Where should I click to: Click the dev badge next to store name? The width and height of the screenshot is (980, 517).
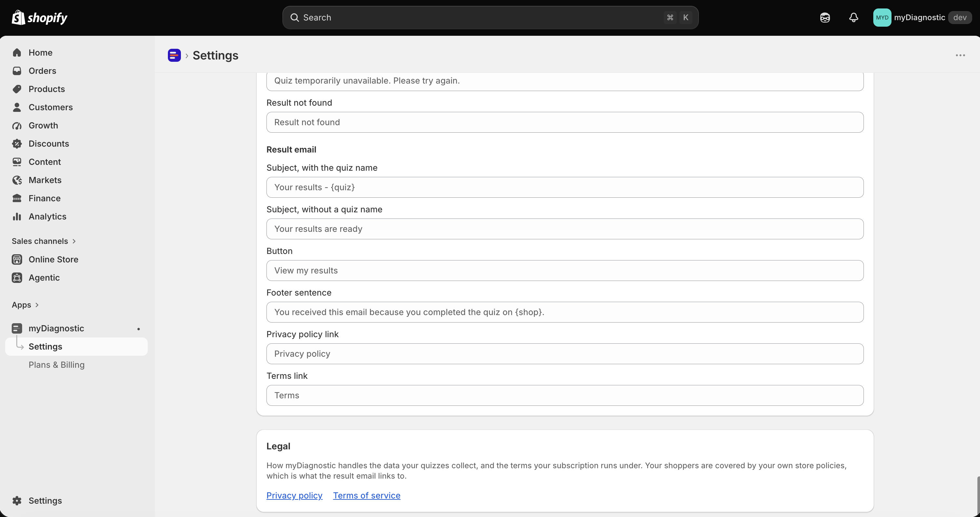960,18
